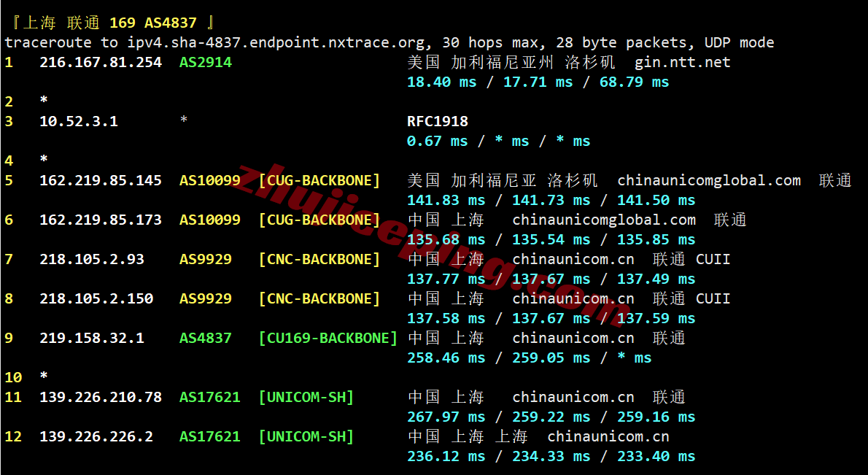
Task: Select IP address 10.52.3.1
Action: [79, 121]
